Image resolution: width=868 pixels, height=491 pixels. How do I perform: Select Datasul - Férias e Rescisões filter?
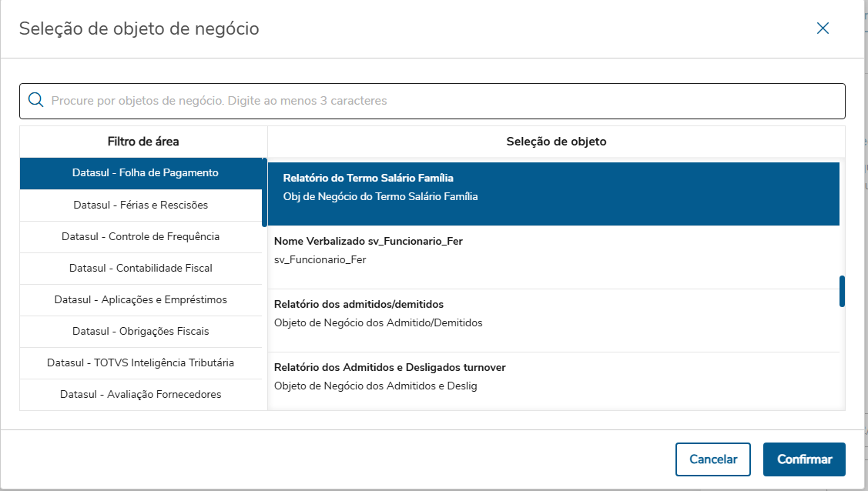(x=141, y=205)
